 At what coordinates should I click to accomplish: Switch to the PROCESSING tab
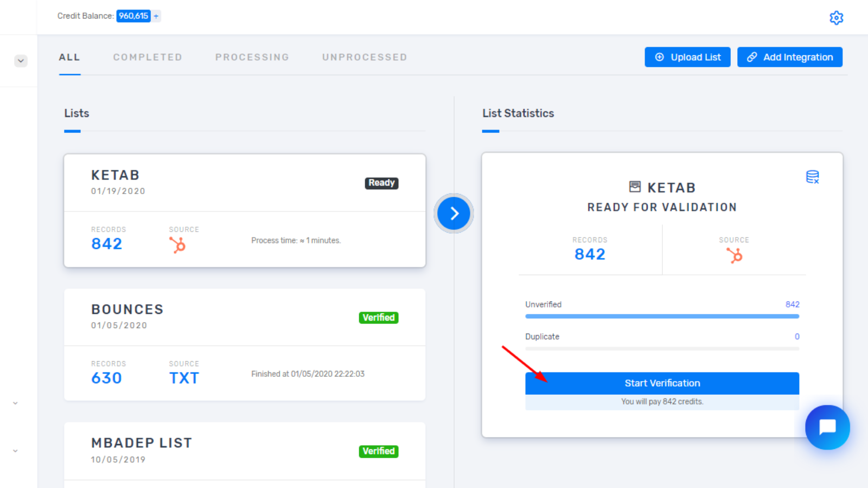tap(252, 57)
